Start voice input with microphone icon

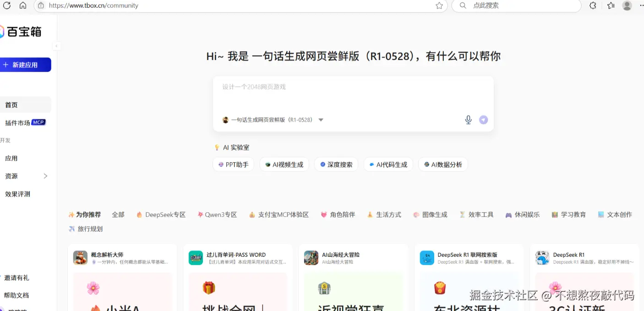point(468,120)
